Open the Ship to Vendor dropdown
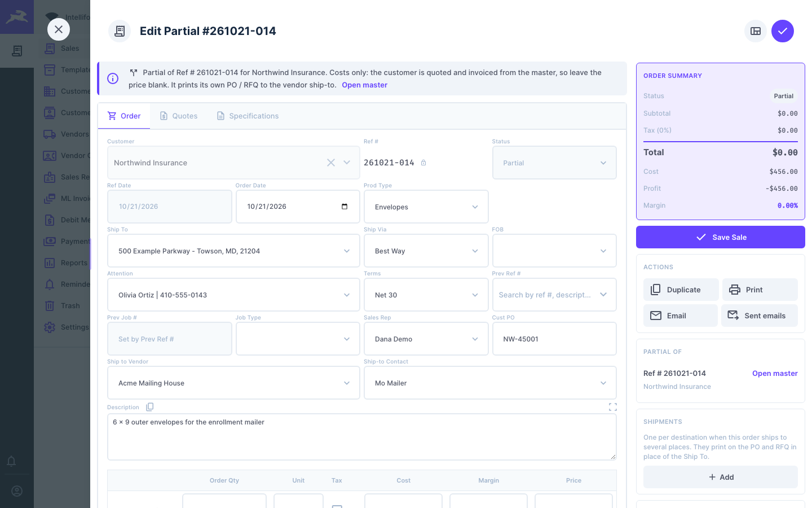The width and height of the screenshot is (812, 508). pyautogui.click(x=233, y=383)
